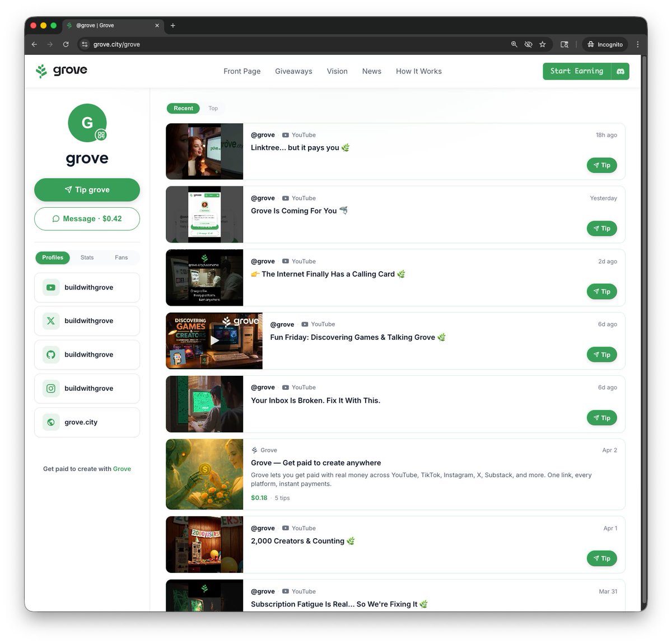Select the Recent feed tab
Viewport: 672px width, 644px height.
pos(183,108)
